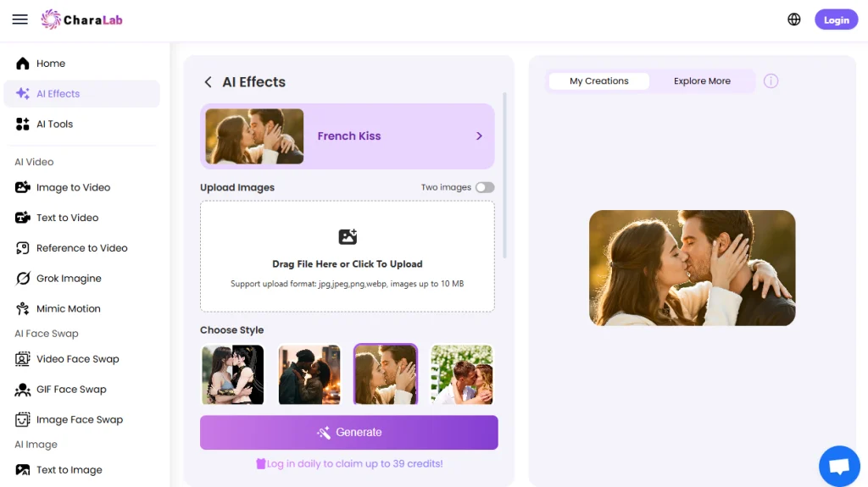Go back using the AI Effects arrow
This screenshot has height=487, width=868.
[x=209, y=82]
